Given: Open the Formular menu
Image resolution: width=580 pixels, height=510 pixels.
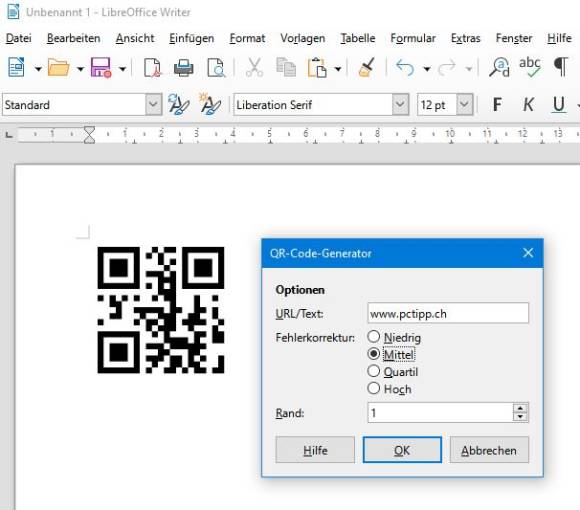Looking at the screenshot, I should tap(413, 38).
